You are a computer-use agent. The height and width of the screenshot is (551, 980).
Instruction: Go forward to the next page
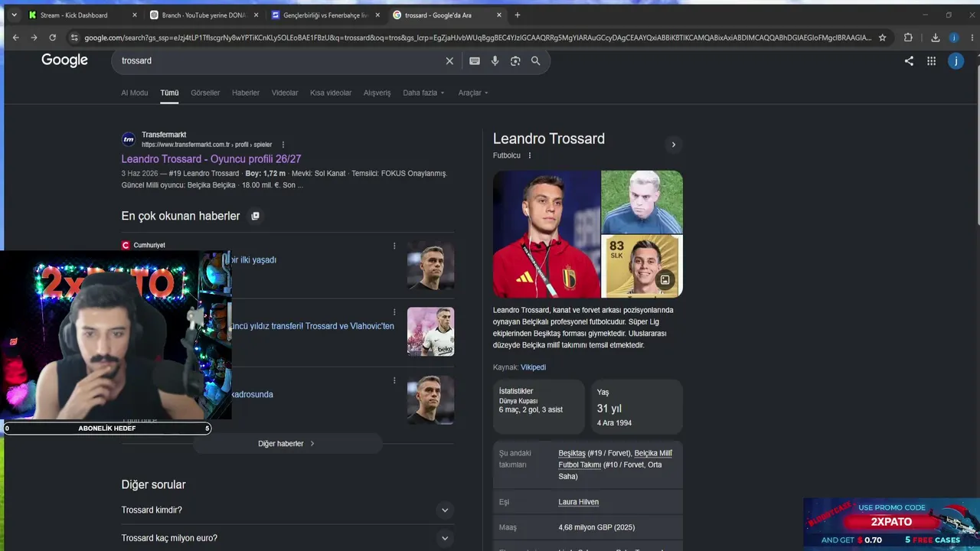click(x=34, y=37)
